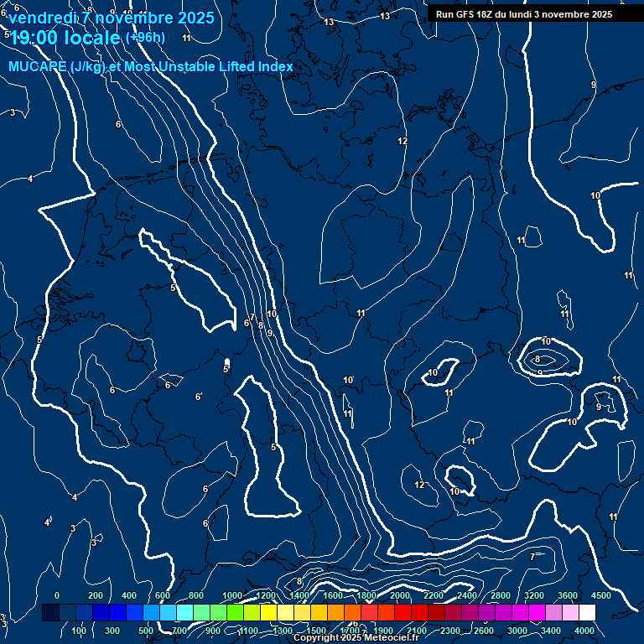Click the magenta 3200–3400 legend swatch
The width and height of the screenshot is (644, 644).
pyautogui.click(x=537, y=612)
